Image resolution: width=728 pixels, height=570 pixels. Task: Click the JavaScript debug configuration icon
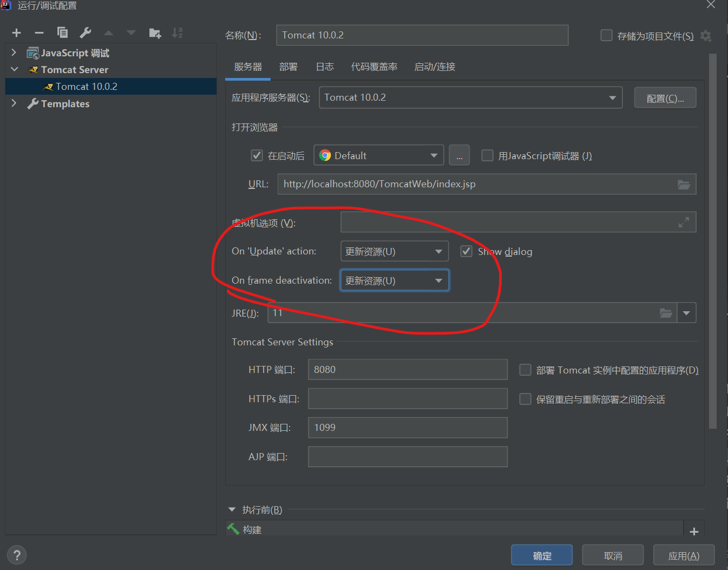coord(33,53)
